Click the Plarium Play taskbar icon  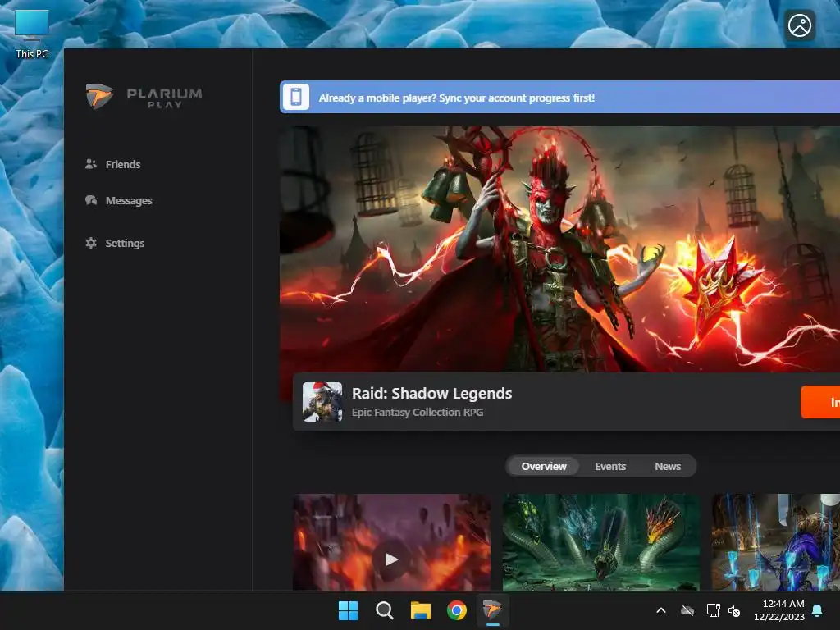(492, 610)
